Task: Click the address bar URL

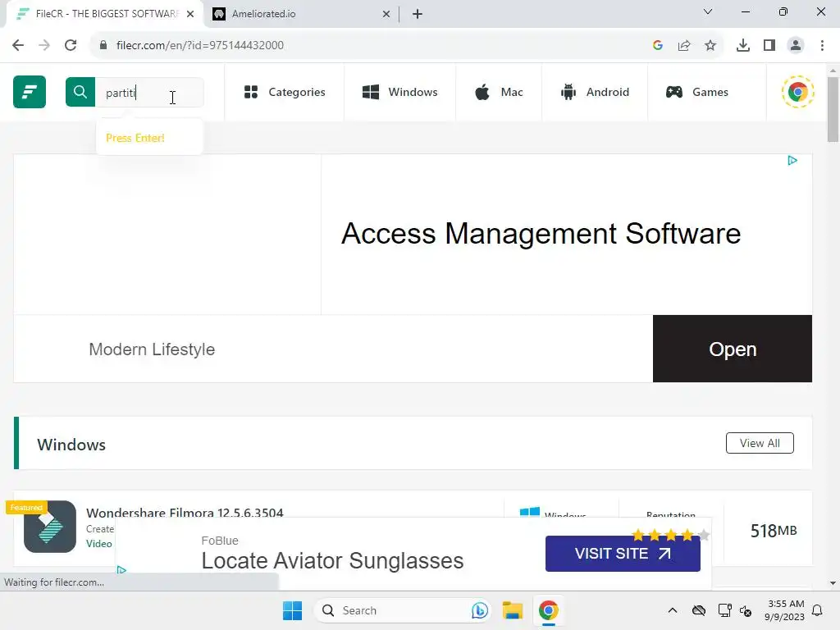Action: click(x=200, y=45)
